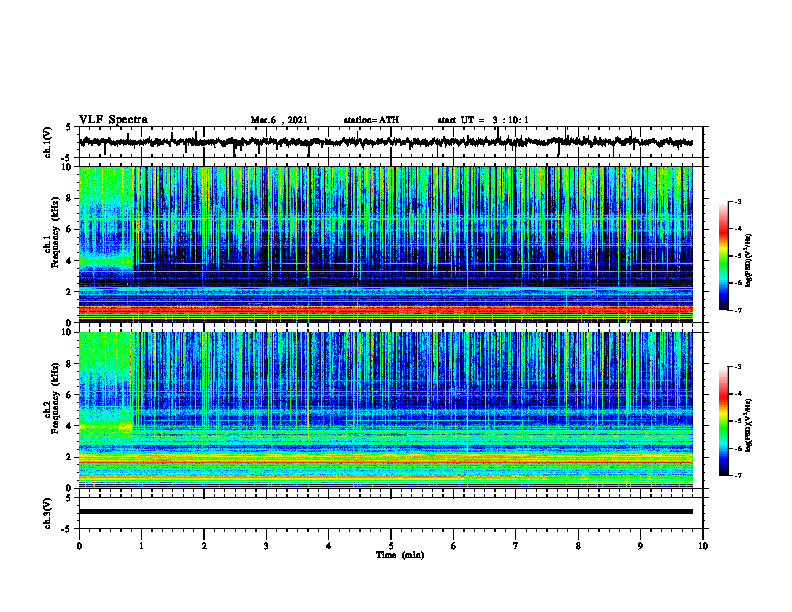The height and width of the screenshot is (612, 792).
Task: Click time axis tick label "2"
Action: point(204,546)
